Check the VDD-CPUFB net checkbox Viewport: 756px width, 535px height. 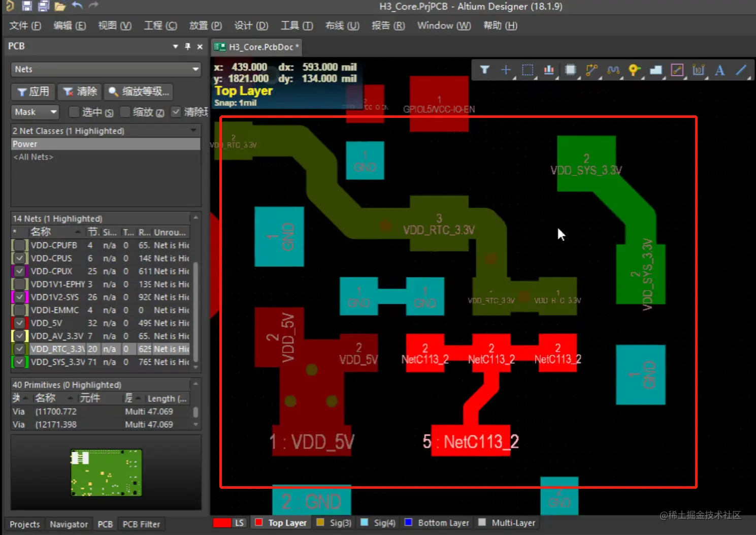[x=19, y=245]
